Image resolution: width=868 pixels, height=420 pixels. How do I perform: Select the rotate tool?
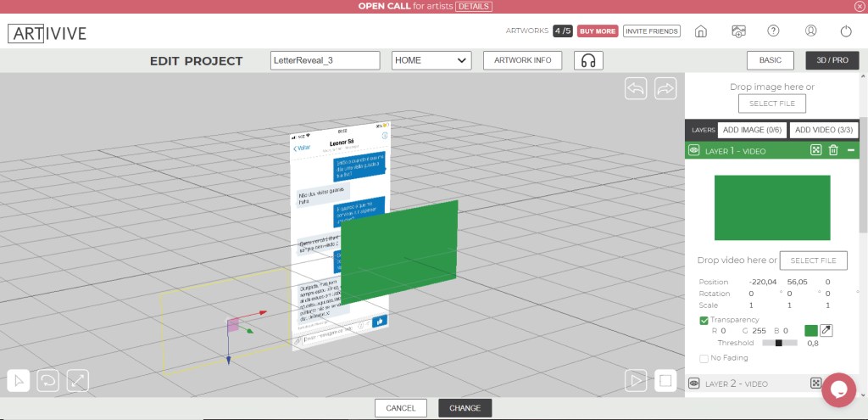pyautogui.click(x=48, y=381)
